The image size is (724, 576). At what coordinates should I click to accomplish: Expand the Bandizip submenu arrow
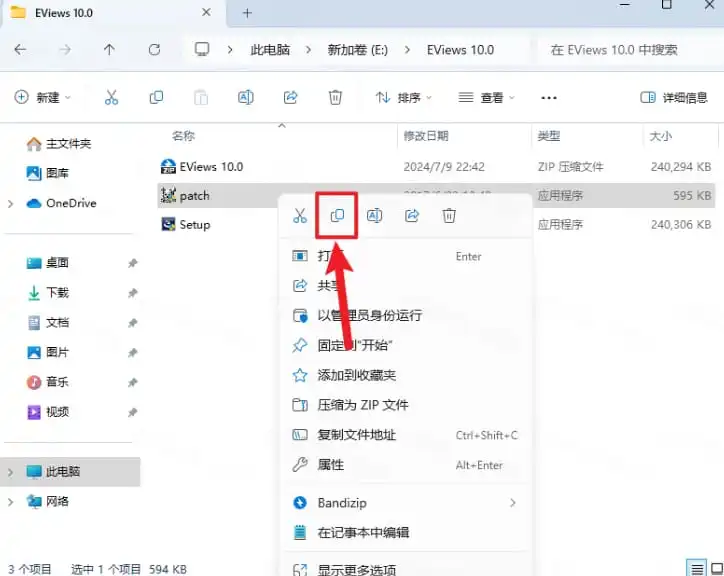coord(513,503)
